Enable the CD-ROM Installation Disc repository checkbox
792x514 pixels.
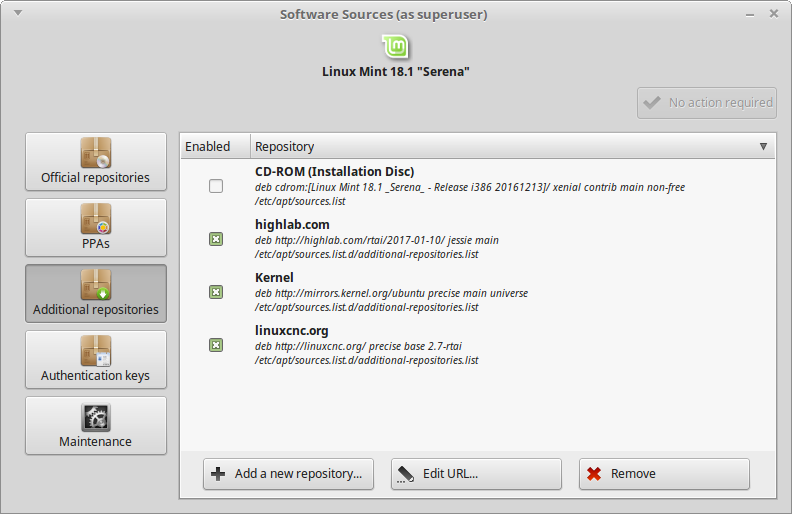click(x=216, y=186)
